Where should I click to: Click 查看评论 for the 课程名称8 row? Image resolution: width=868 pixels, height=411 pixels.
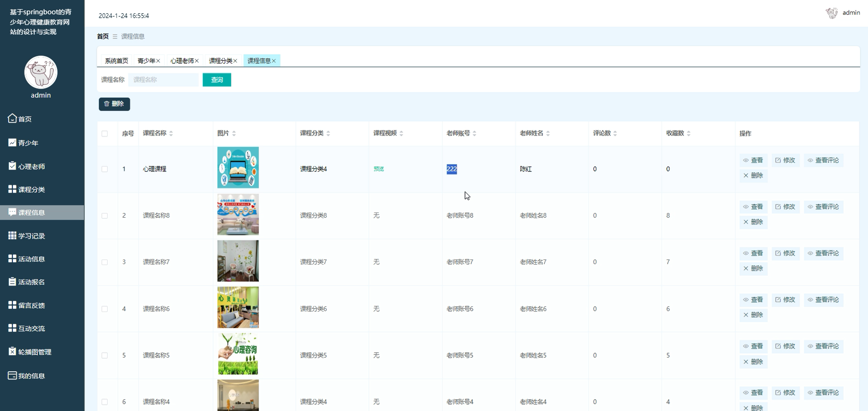click(823, 207)
